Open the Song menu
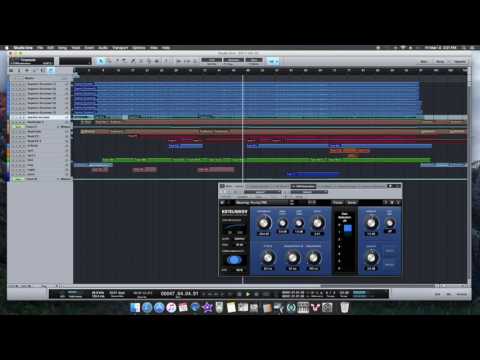The image size is (480, 360). (x=62, y=48)
